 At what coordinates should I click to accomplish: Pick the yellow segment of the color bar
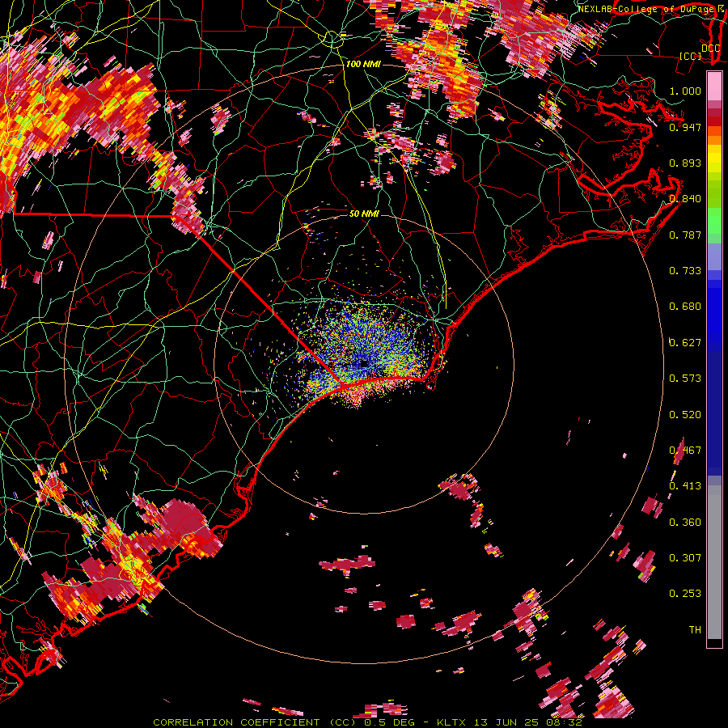714,159
